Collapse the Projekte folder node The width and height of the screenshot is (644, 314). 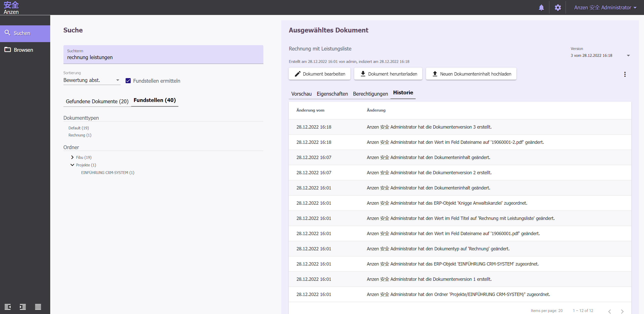tap(72, 165)
